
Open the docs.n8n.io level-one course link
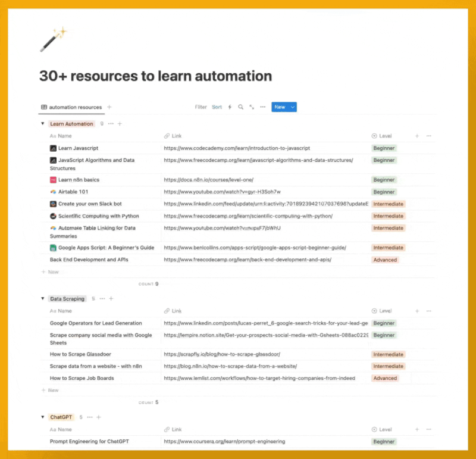point(209,180)
